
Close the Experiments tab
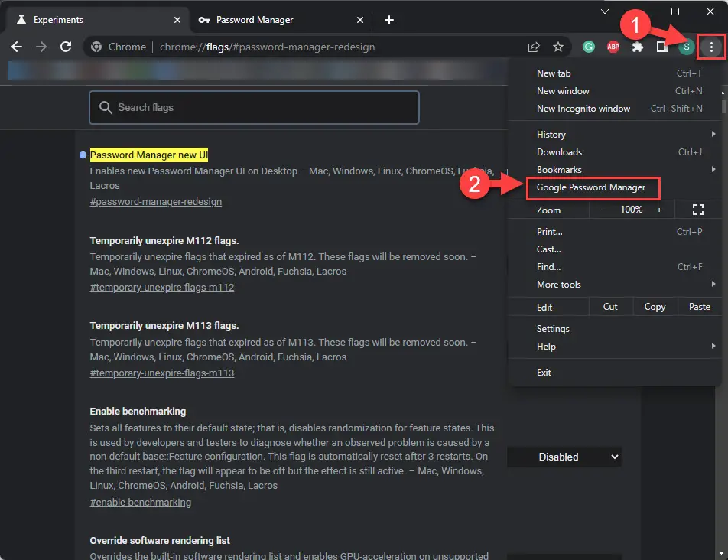coord(177,20)
